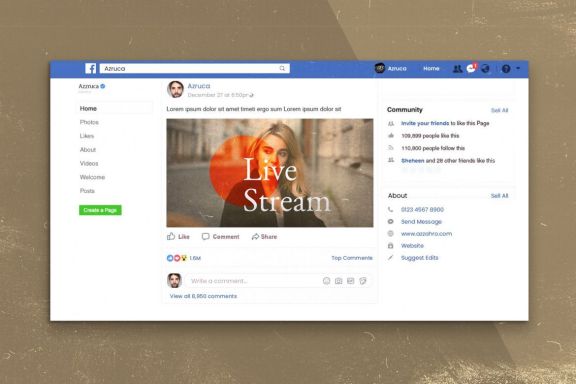Image resolution: width=576 pixels, height=384 pixels.
Task: Click the invite friends people icon
Action: [391, 123]
